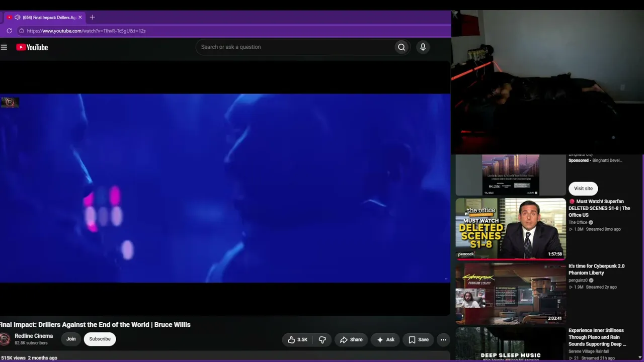Go to the penguinz0 channel
The image size is (644, 362).
[578, 281]
